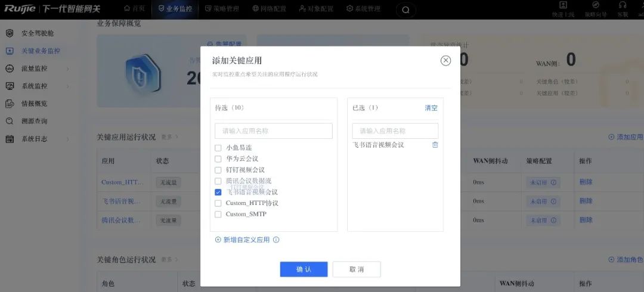
Task: Open the 飞书语音视... application link in table
Action: pos(121,201)
